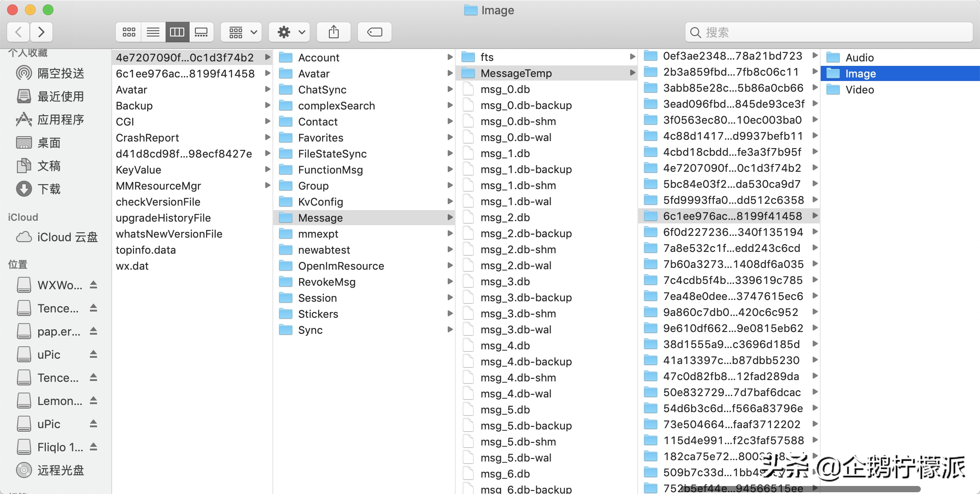Image resolution: width=980 pixels, height=494 pixels.
Task: Select file msg_5.db
Action: 547,409
